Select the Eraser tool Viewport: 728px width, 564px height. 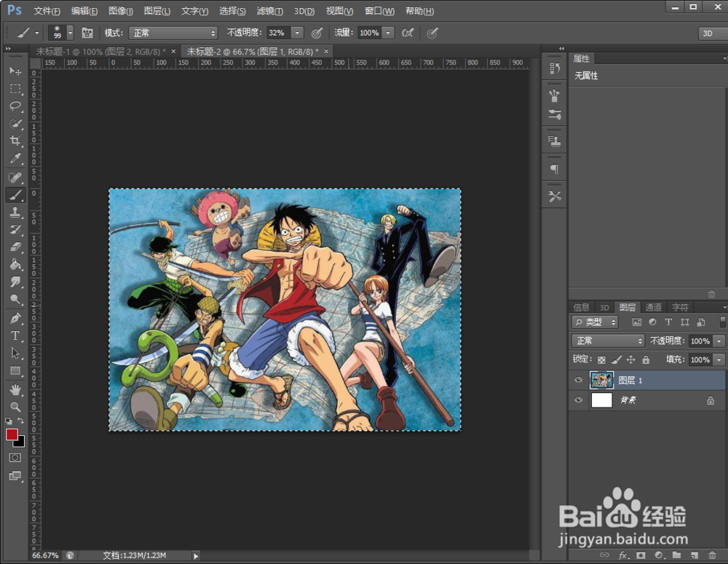(15, 247)
